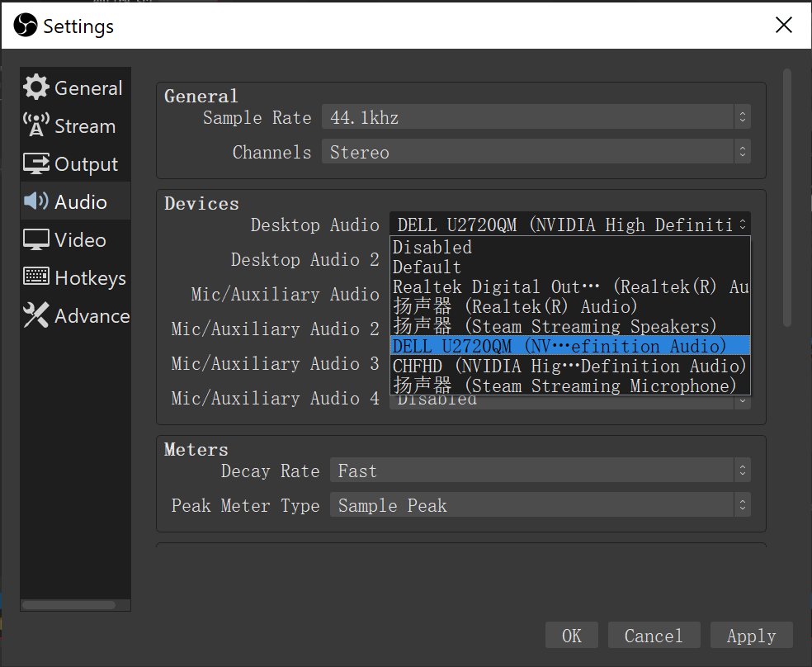Image resolution: width=812 pixels, height=667 pixels.
Task: Click the Stream antenna icon
Action: tap(35, 125)
